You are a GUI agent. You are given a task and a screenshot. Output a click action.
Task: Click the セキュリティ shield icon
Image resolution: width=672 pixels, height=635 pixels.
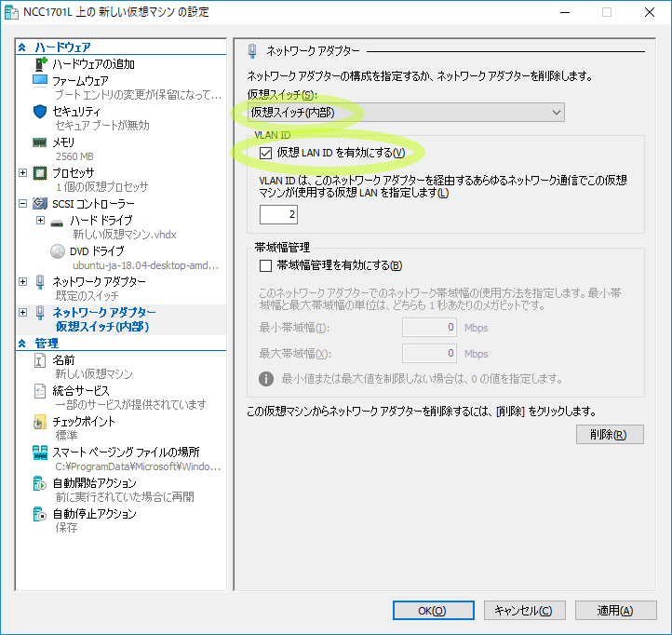click(40, 112)
